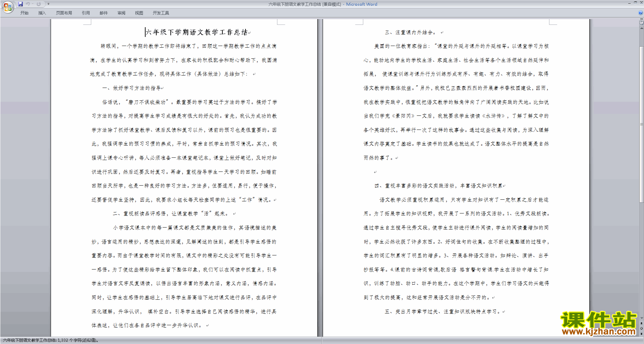Click heading 二、重视朗读品评感悟
Screen dimensions: 644x344
[171, 213]
